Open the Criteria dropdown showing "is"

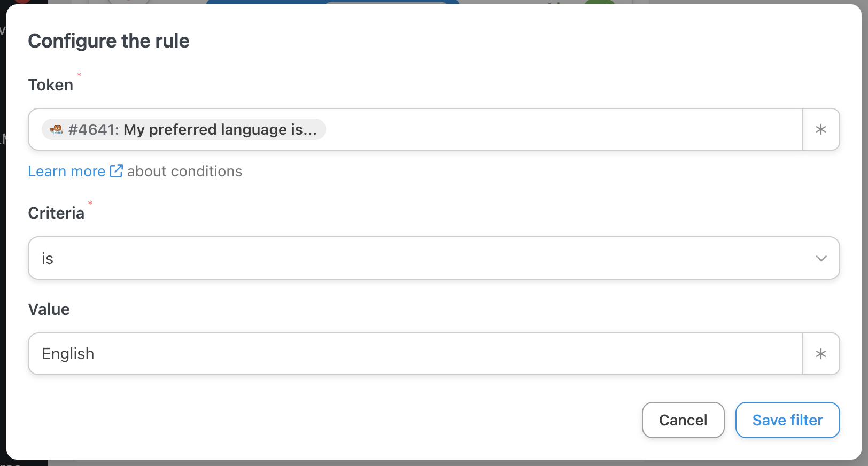417,259
